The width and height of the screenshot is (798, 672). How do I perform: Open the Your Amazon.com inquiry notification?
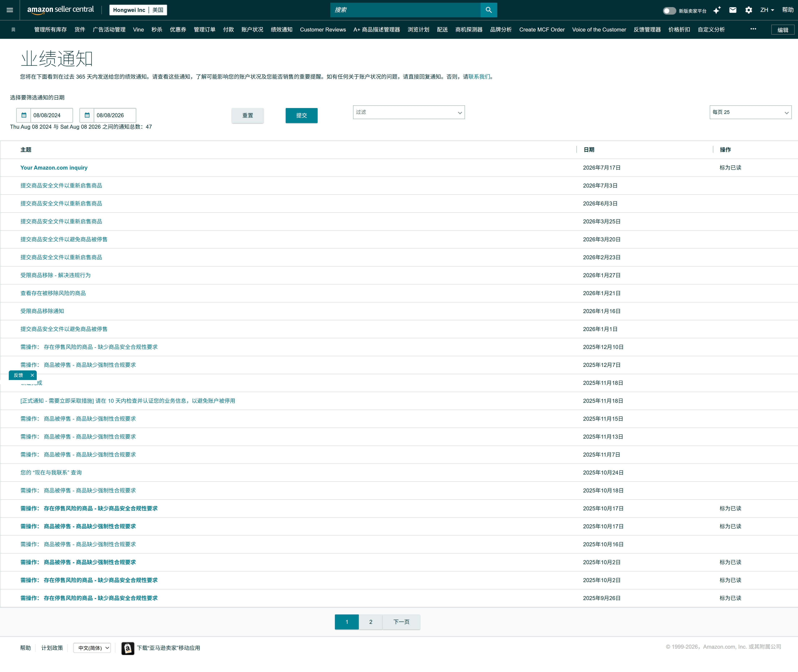pyautogui.click(x=54, y=168)
